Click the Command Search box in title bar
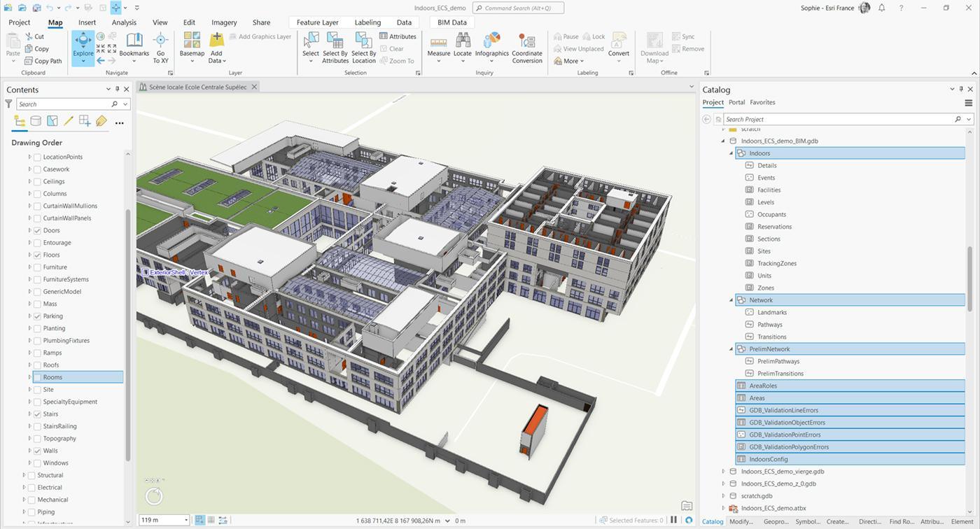980x529 pixels. tap(518, 8)
